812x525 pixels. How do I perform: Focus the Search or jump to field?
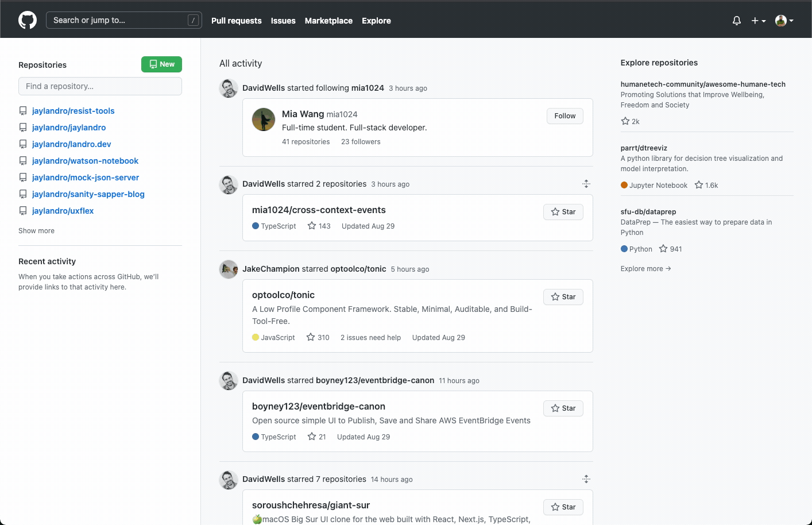(123, 20)
